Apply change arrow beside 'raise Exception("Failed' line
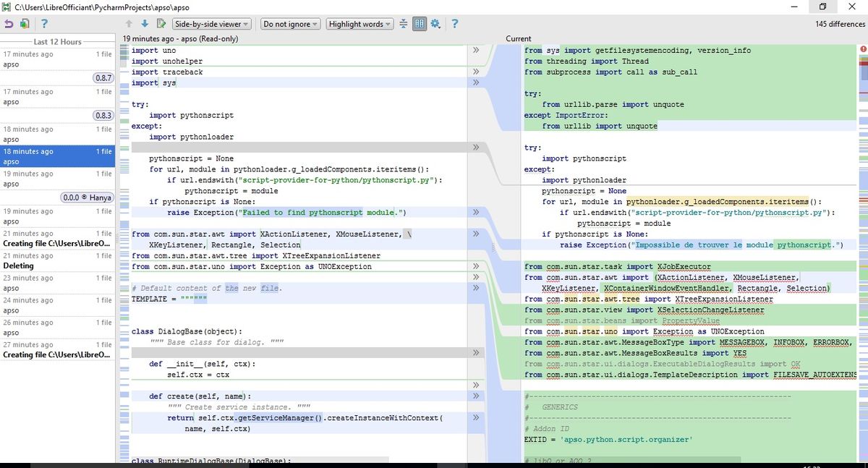The width and height of the screenshot is (868, 468). coord(476,213)
